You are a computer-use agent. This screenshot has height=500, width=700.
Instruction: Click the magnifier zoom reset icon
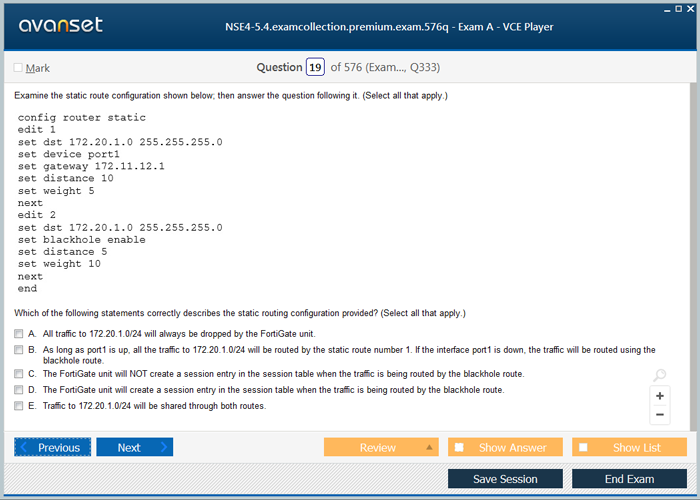click(x=659, y=376)
